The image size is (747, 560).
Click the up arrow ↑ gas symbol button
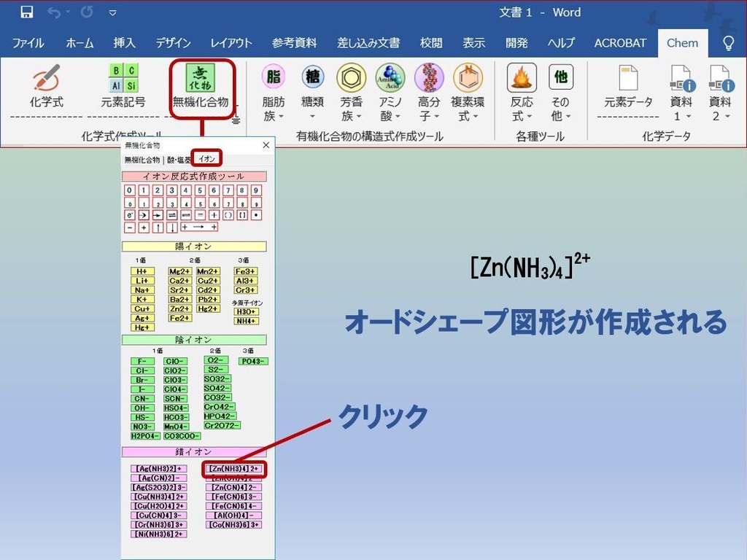158,227
